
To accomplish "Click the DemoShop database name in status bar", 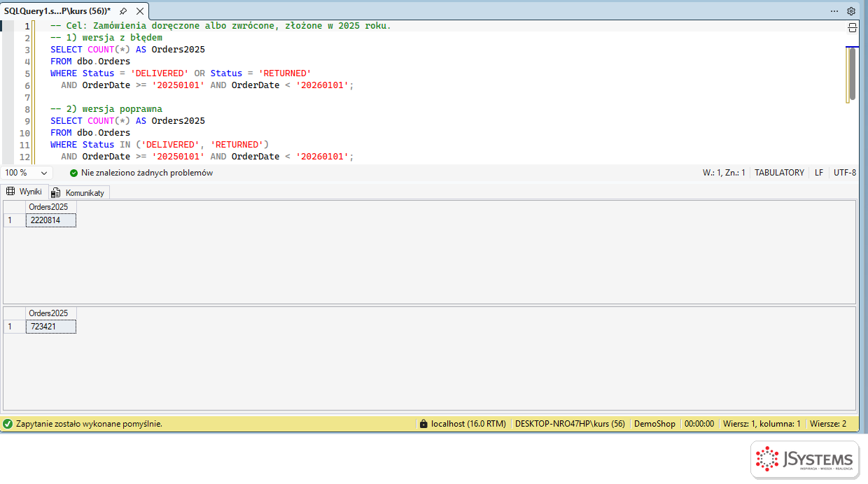I will click(654, 424).
